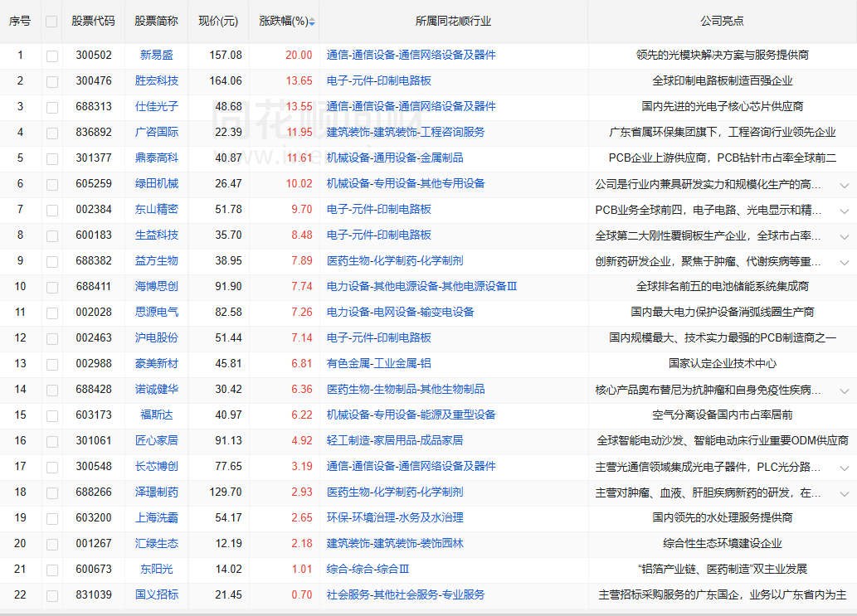The height and width of the screenshot is (616, 857).
Task: Open the 有色金属-工业金属-铝 industry link
Action: (379, 363)
